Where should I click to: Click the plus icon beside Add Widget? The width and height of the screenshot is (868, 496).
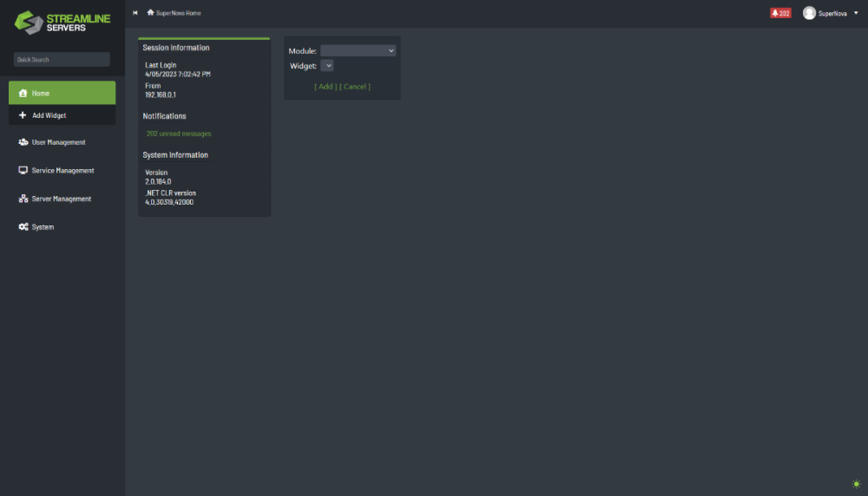(23, 115)
